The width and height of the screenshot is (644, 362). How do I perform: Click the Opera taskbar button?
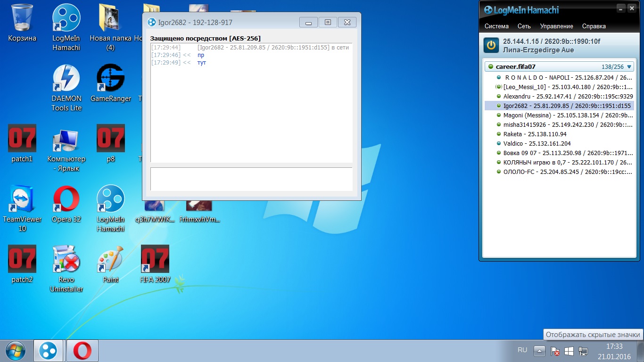point(83,351)
